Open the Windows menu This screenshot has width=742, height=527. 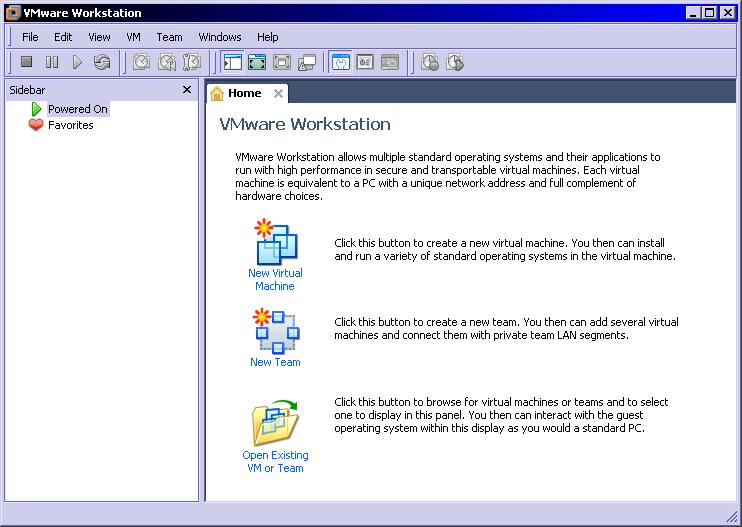coord(220,37)
